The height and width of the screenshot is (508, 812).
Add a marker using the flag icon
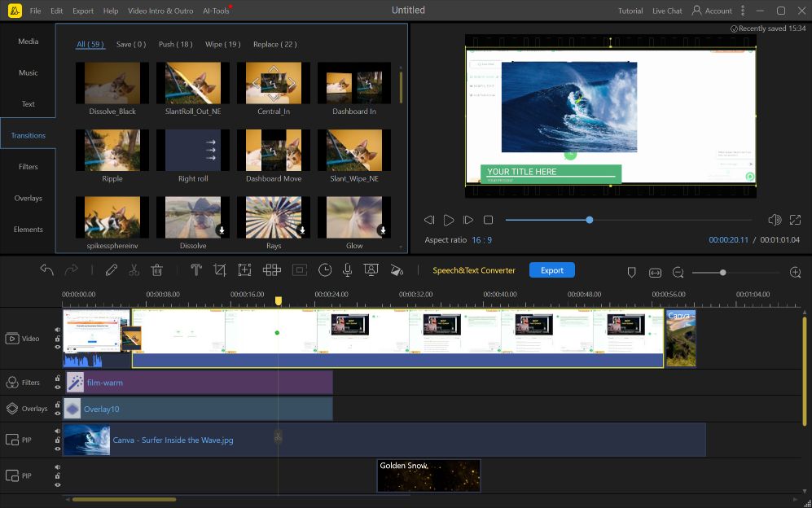pos(631,271)
